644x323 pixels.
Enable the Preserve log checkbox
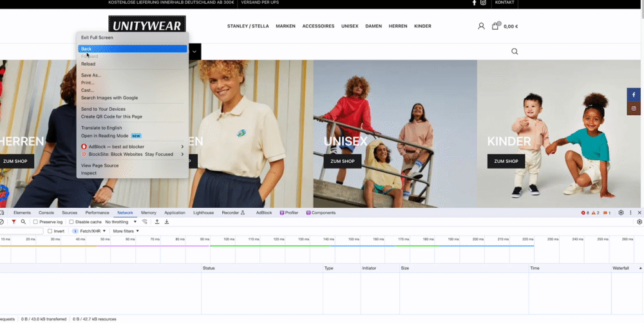click(35, 221)
